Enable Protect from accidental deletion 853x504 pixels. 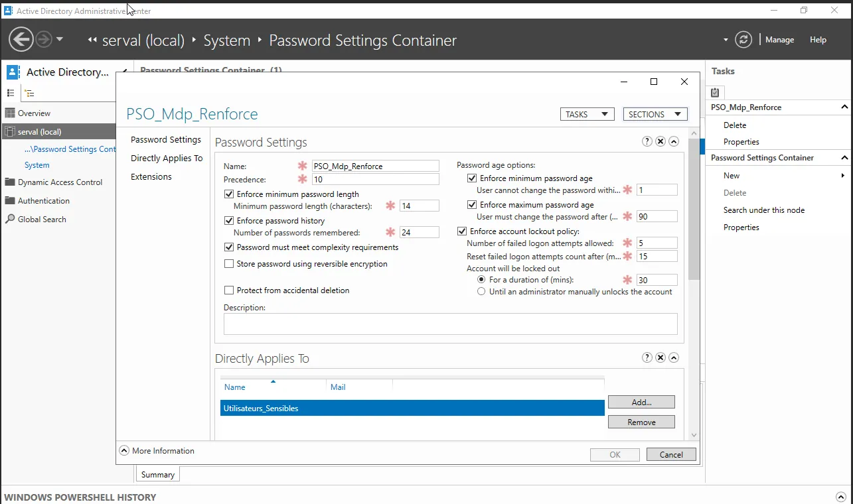(x=229, y=290)
